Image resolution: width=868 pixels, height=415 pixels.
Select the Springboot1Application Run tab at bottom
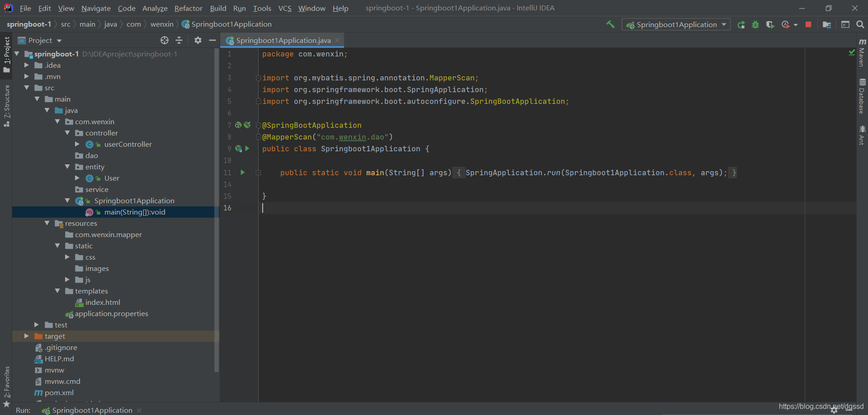coord(92,410)
